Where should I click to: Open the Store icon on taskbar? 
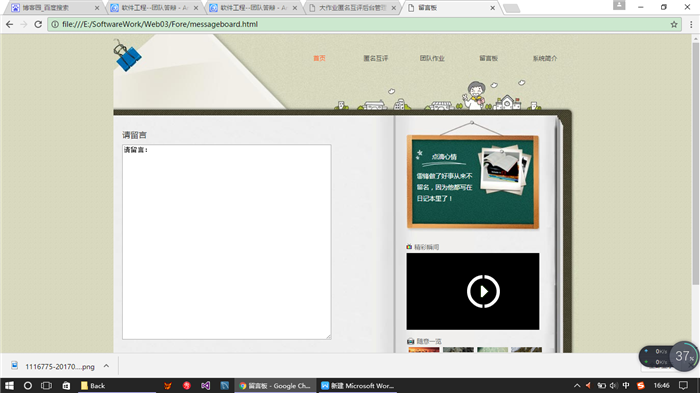click(66, 385)
